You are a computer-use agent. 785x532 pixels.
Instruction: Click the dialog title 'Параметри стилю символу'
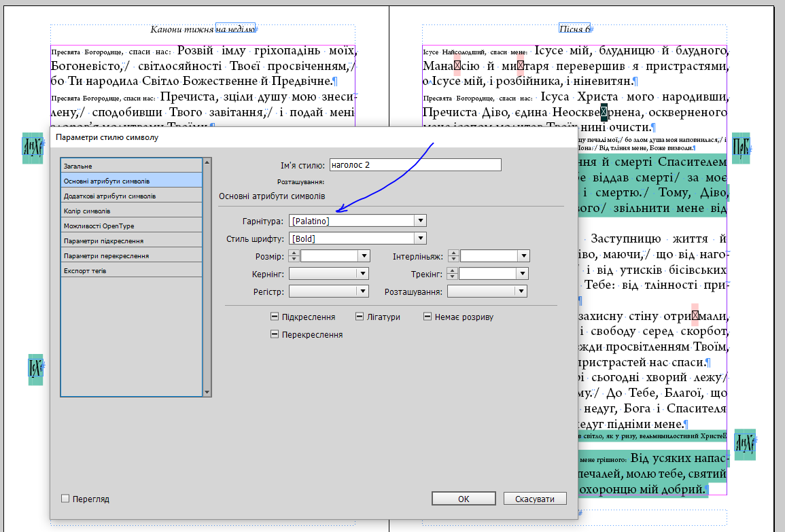pyautogui.click(x=107, y=137)
